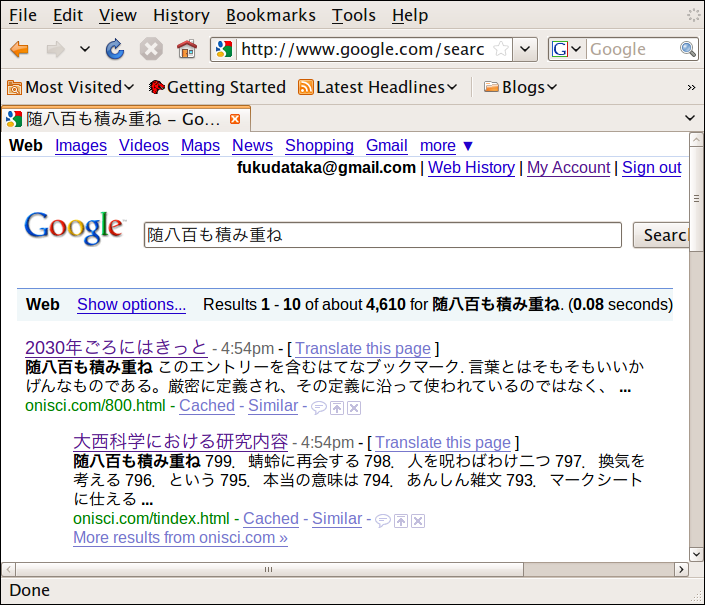This screenshot has height=605, width=705.
Task: Open the Blogs bookmark folder
Action: point(520,87)
